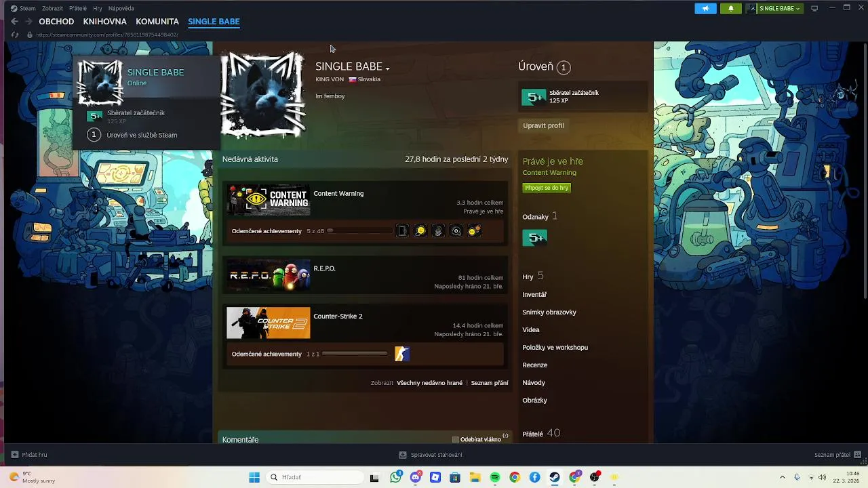This screenshot has height=488, width=868.
Task: Open the Obrázky link
Action: (x=535, y=401)
